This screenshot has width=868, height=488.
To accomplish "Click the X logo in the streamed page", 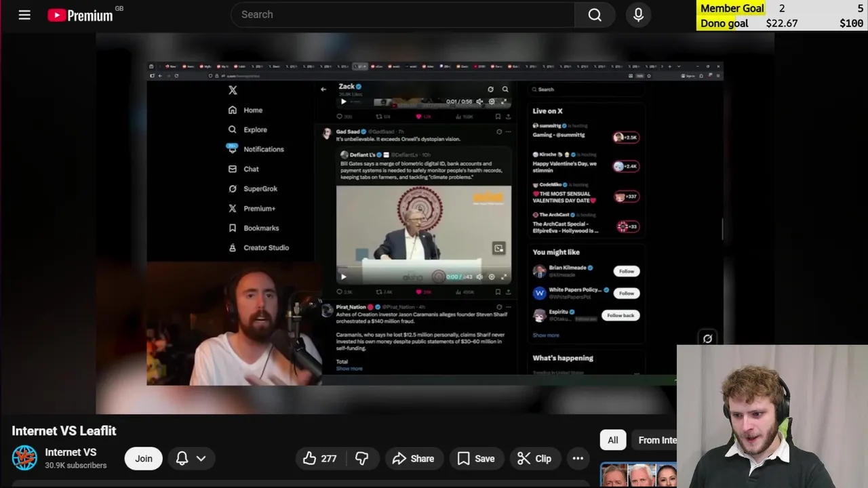I will pos(233,90).
